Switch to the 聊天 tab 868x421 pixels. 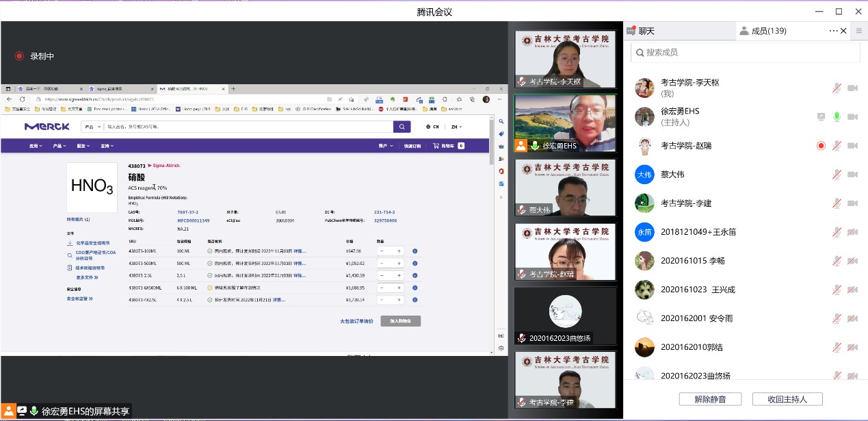(x=646, y=31)
